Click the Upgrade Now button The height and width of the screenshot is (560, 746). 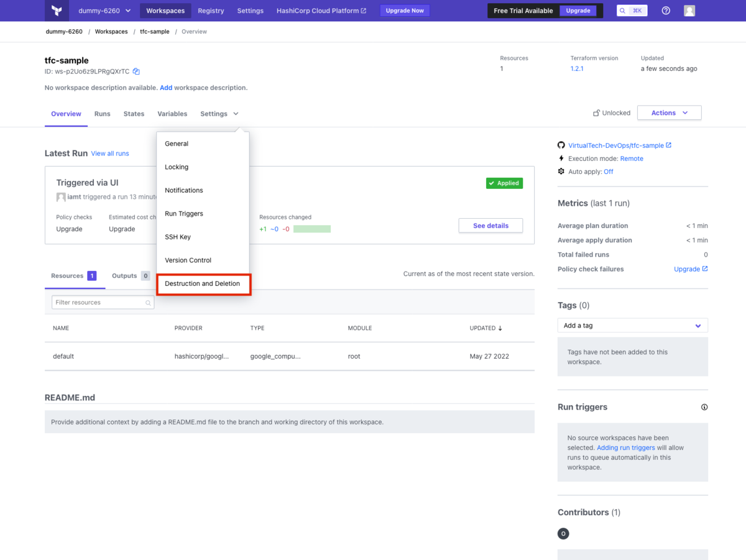coord(405,11)
